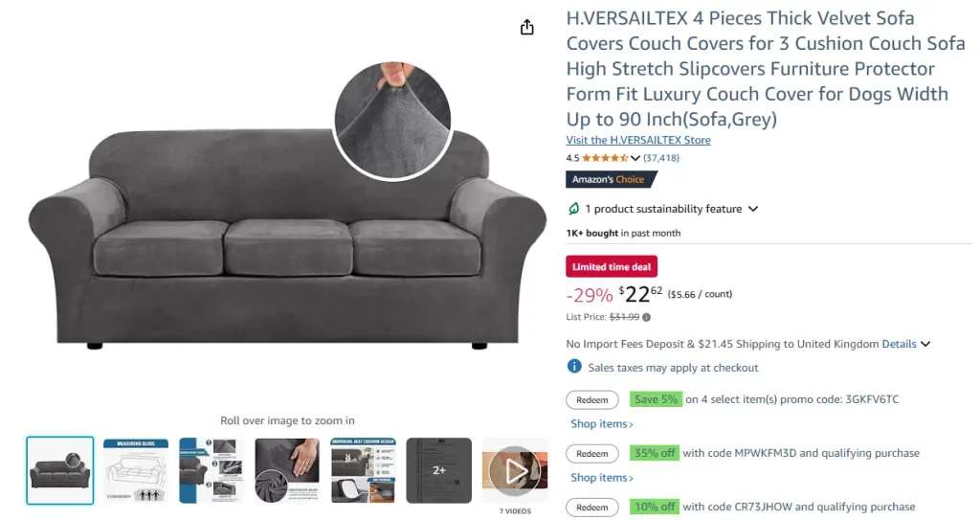Click the green sustainability leaf icon
Image resolution: width=980 pixels, height=520 pixels.
pos(573,209)
